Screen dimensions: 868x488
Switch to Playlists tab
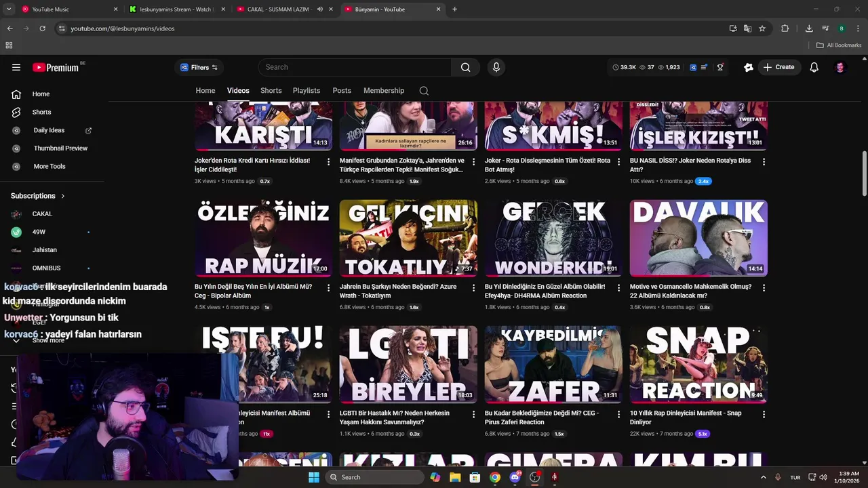click(307, 91)
